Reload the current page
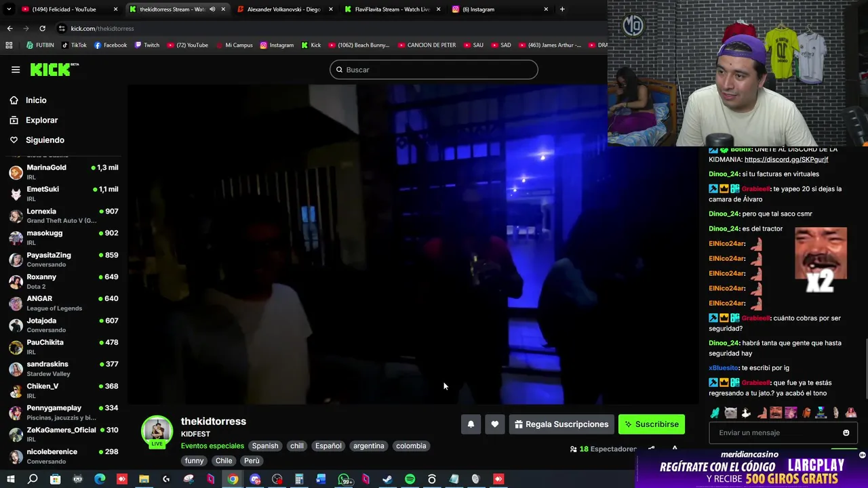 (x=42, y=28)
